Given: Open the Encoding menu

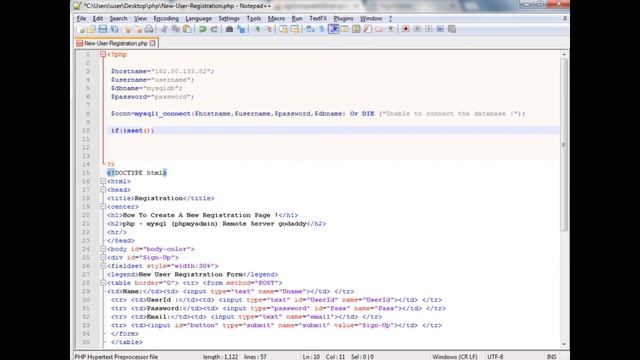Looking at the screenshot, I should pyautogui.click(x=166, y=18).
